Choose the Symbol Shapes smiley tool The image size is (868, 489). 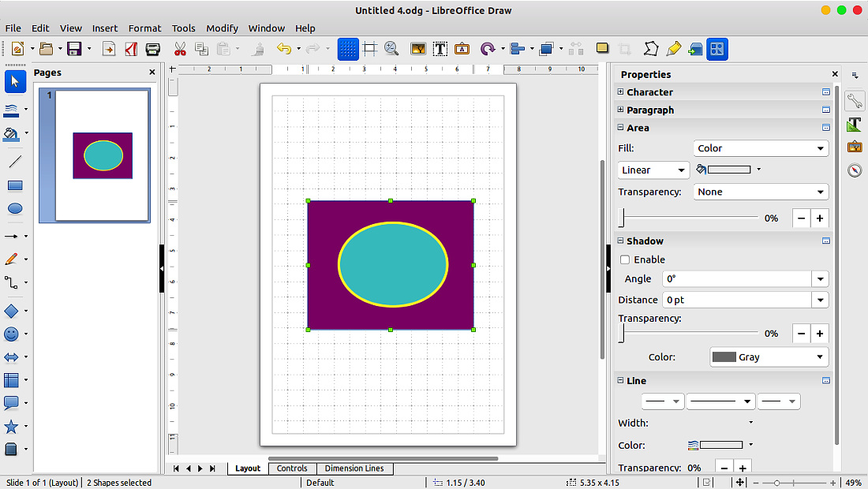coord(12,334)
